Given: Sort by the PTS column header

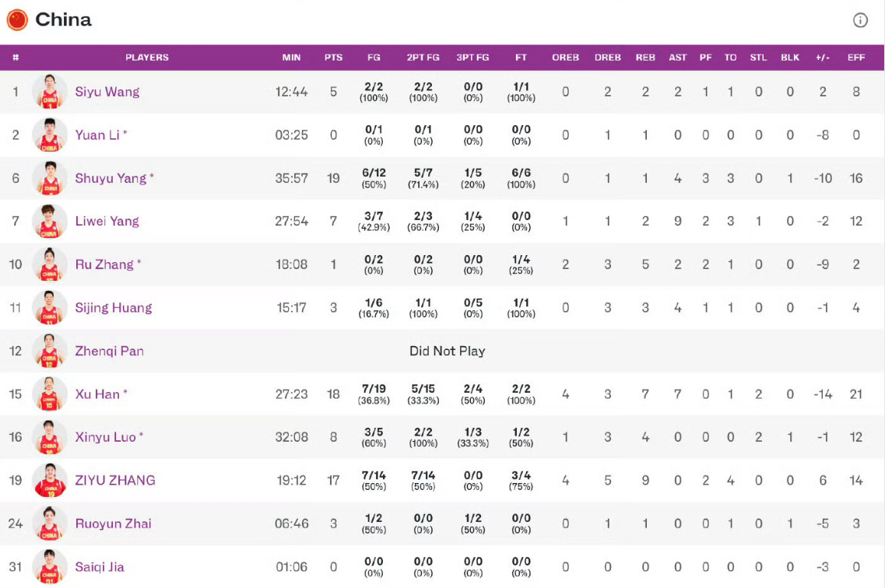Looking at the screenshot, I should pyautogui.click(x=333, y=57).
